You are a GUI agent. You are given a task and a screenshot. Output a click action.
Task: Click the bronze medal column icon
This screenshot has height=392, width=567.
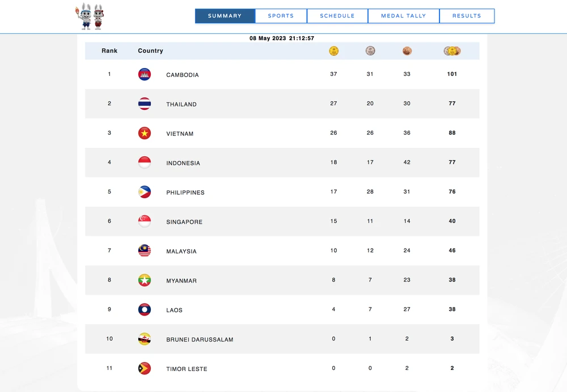[x=407, y=51]
